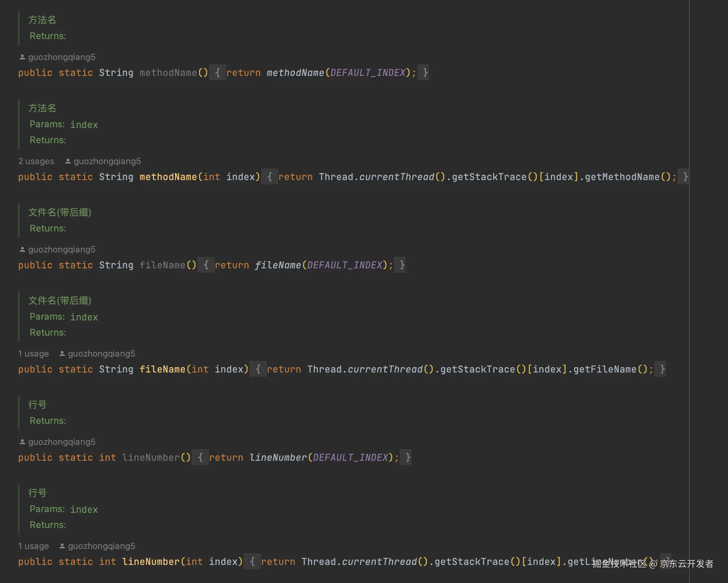This screenshot has width=728, height=583.
Task: Click author icon beside '2 usages' hint
Action: pos(68,161)
